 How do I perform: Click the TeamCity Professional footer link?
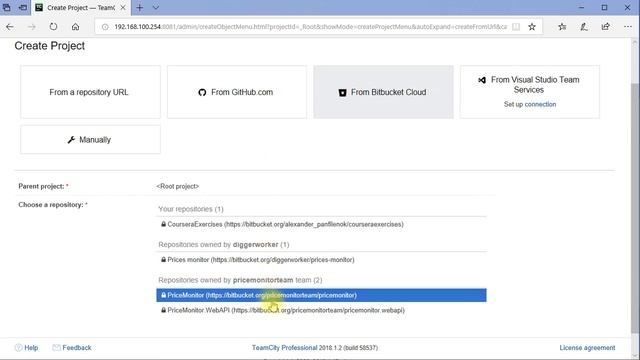[x=284, y=348]
